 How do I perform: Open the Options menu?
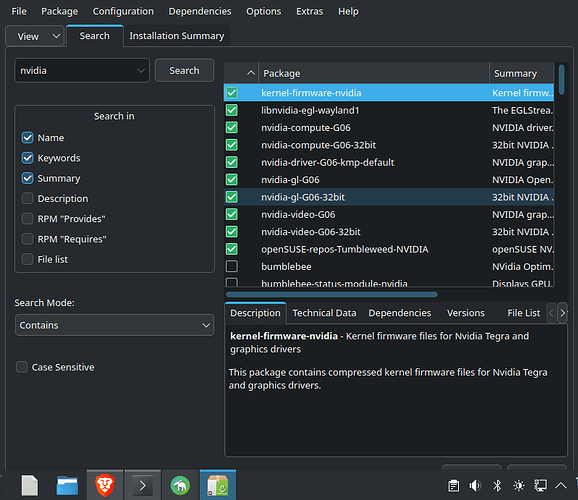pyautogui.click(x=264, y=11)
